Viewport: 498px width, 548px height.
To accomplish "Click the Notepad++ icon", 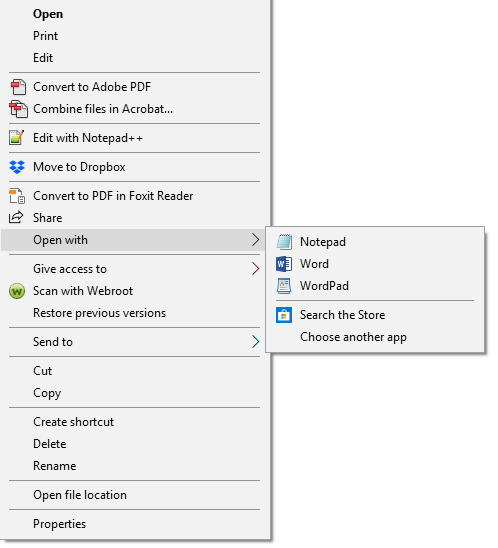I will coord(16,137).
